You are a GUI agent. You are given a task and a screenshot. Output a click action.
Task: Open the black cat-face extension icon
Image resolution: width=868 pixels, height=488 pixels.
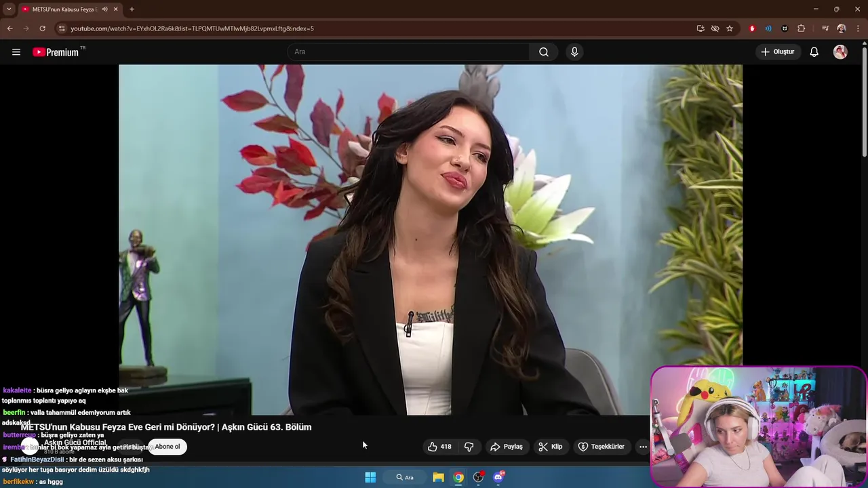[x=785, y=28]
